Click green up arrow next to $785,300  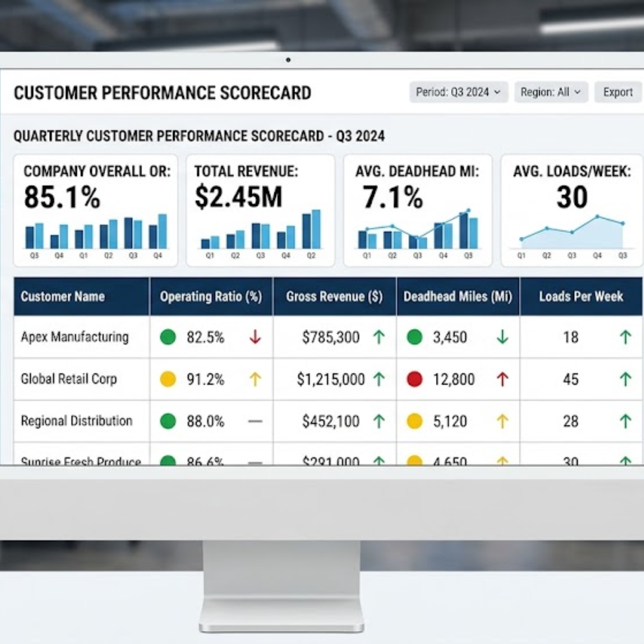tap(379, 337)
